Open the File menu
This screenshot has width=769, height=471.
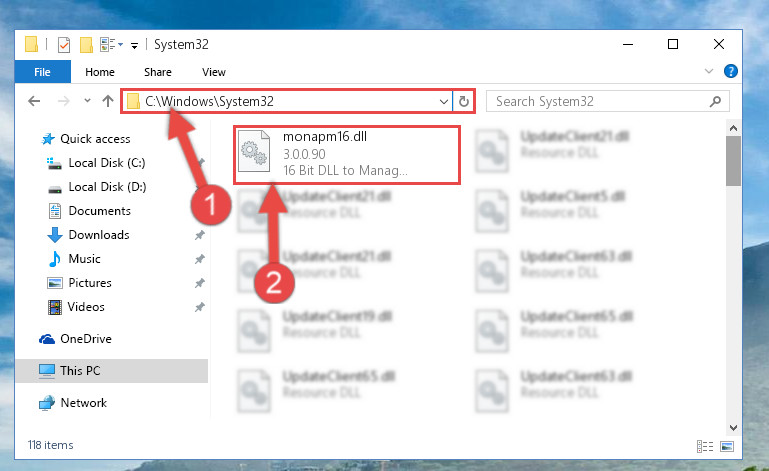(43, 72)
